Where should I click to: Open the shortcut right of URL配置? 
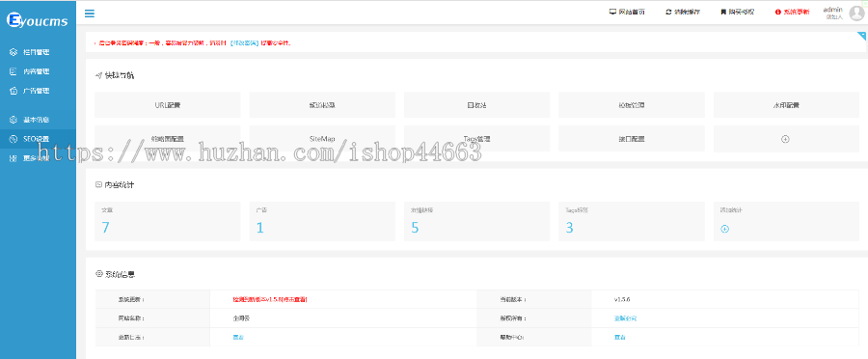point(322,104)
